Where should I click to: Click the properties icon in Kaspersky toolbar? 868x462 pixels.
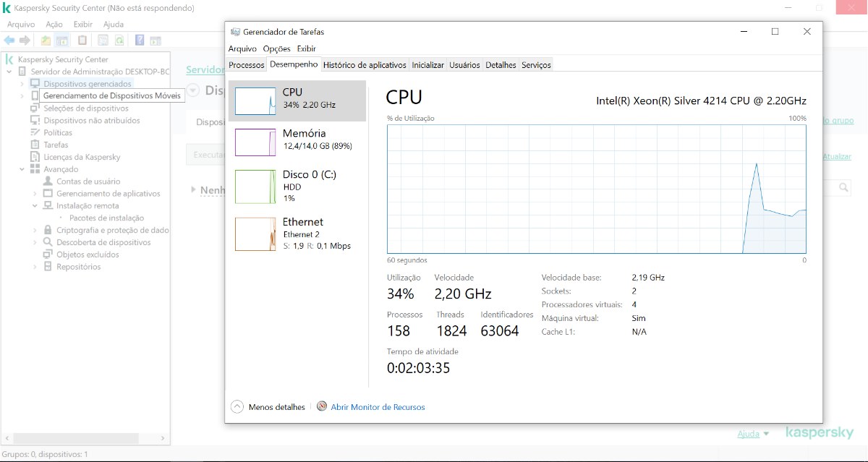pos(103,40)
